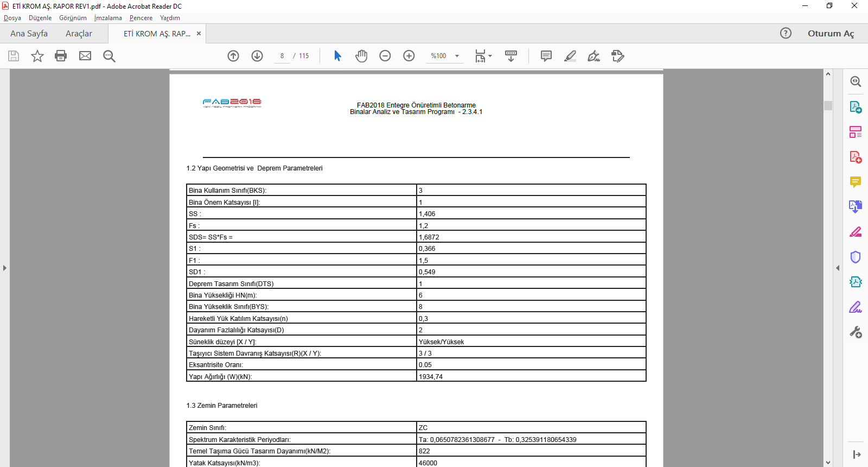Open Combine Files tool in sidebar

pos(856,206)
